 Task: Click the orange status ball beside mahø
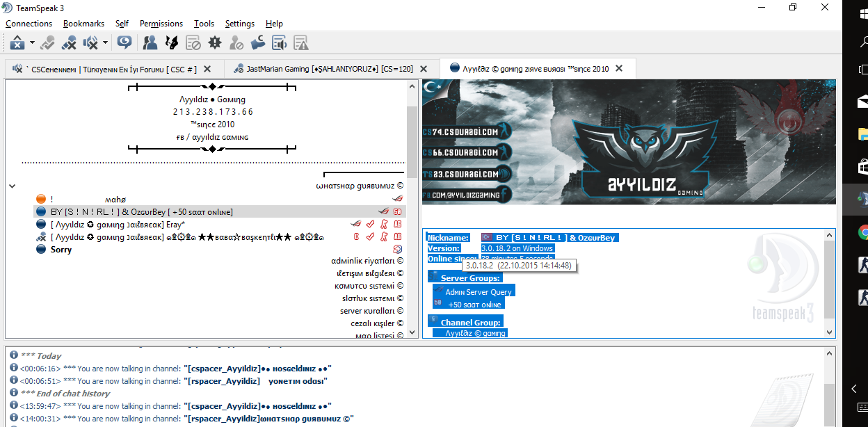point(41,199)
